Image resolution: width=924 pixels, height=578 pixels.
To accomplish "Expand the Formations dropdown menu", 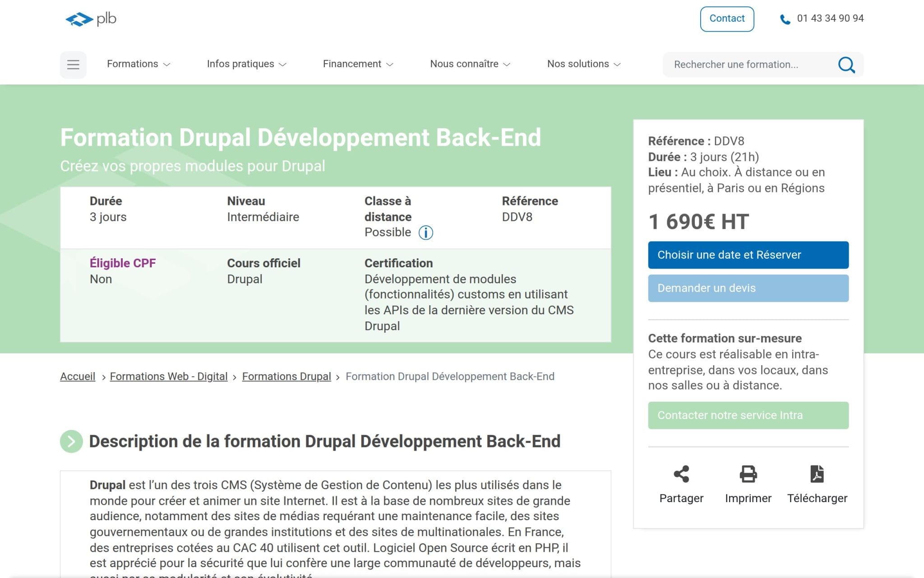I will [139, 64].
